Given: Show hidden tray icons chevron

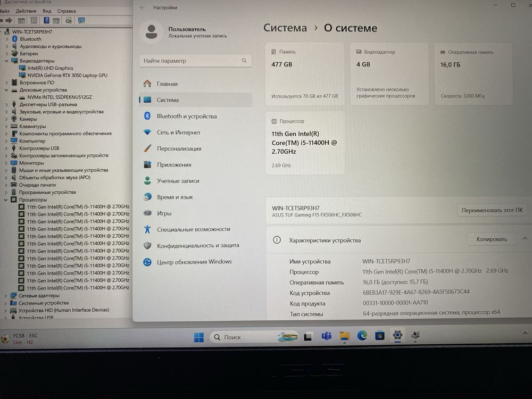Looking at the screenshot, I should coord(525,334).
